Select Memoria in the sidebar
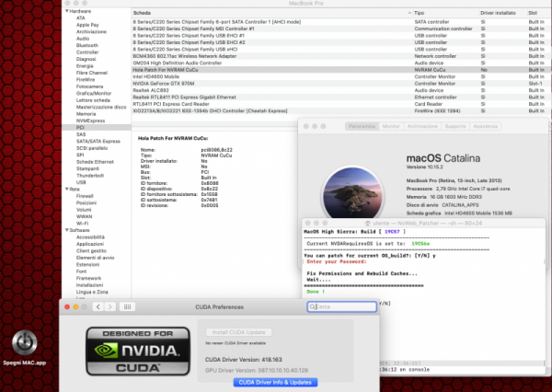 pyautogui.click(x=86, y=114)
